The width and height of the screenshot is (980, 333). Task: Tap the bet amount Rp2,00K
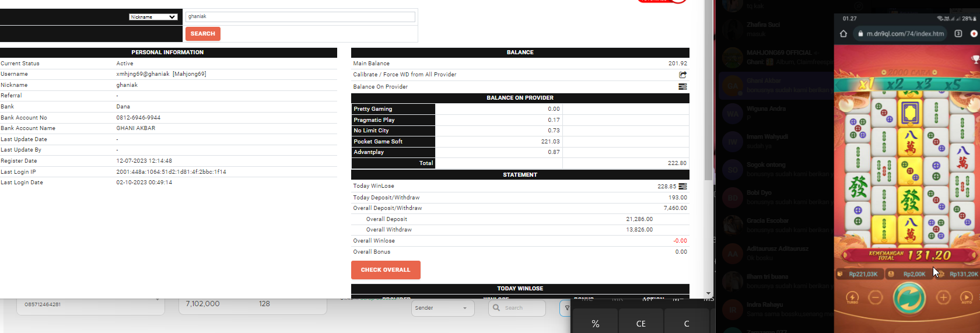pyautogui.click(x=908, y=274)
